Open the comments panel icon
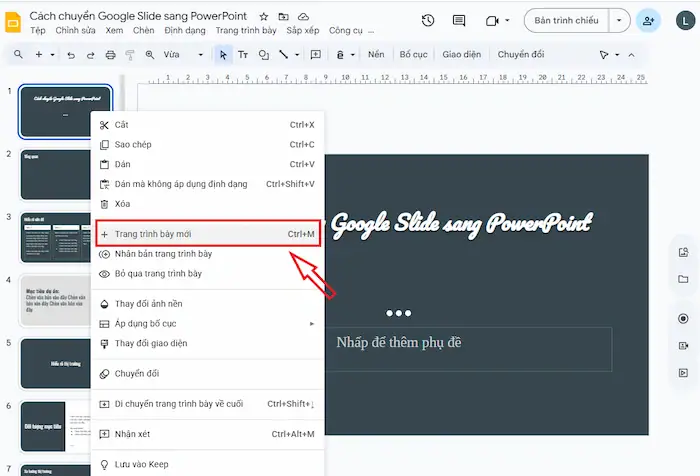Image resolution: width=700 pixels, height=476 pixels. click(458, 20)
